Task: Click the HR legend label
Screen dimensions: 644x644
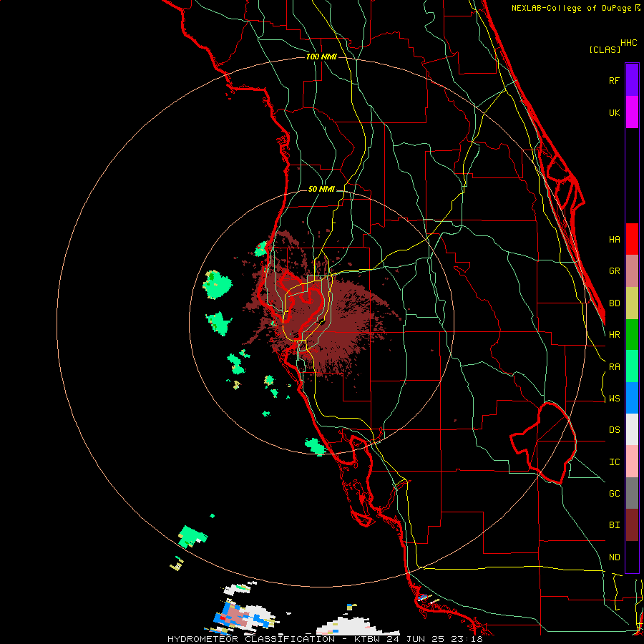Action: tap(614, 335)
